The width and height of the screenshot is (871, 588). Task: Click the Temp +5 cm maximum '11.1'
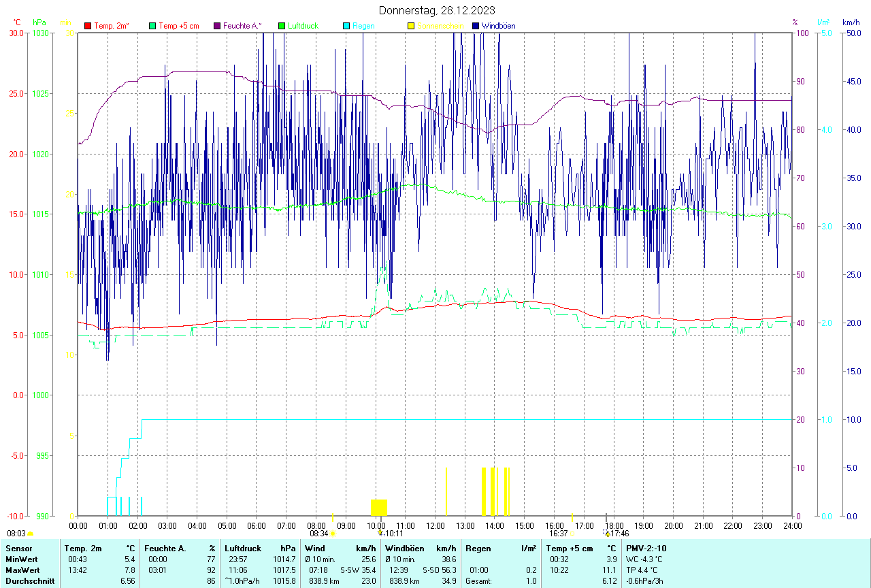(609, 570)
